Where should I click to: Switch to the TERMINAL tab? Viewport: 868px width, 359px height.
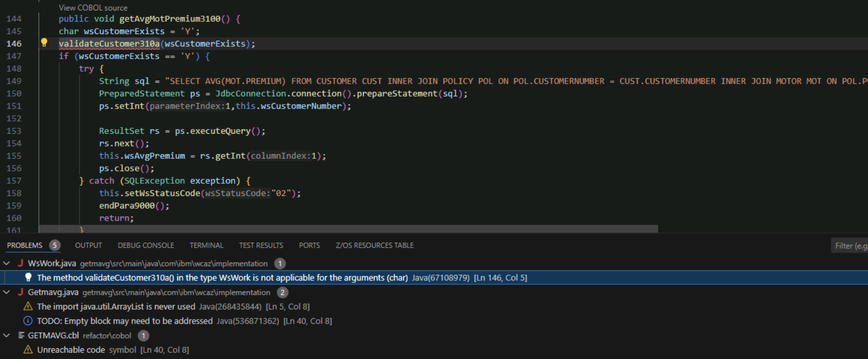coord(206,245)
